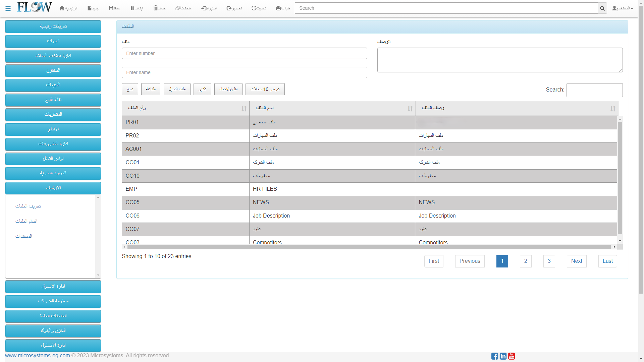Toggle the hamburger sidebar menu
Screen dimensions: 644x362
pyautogui.click(x=8, y=8)
